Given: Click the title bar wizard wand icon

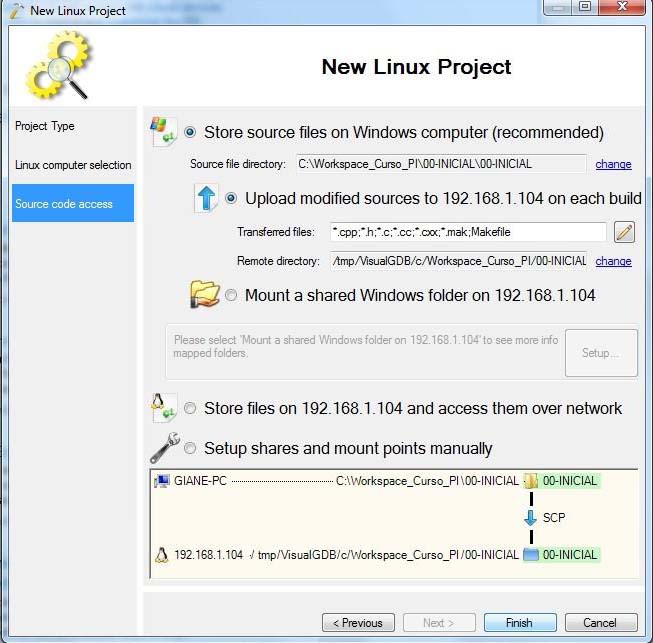Looking at the screenshot, I should tap(17, 11).
